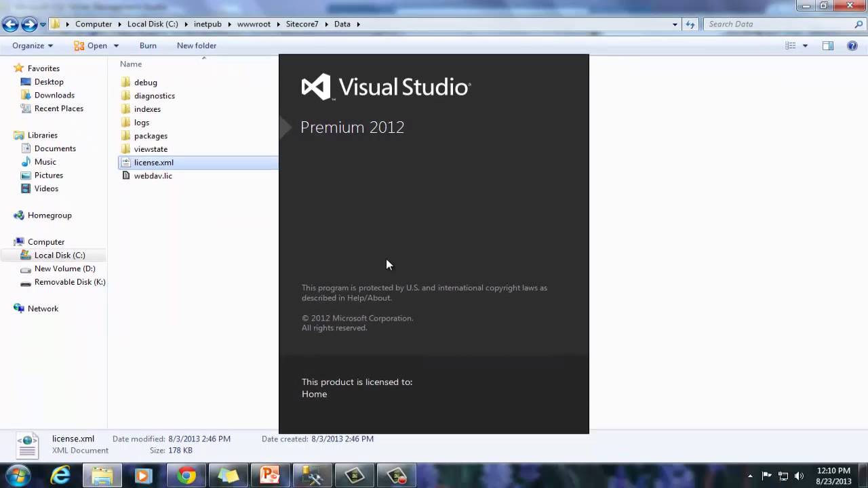Image resolution: width=868 pixels, height=488 pixels.
Task: Click the Open toolbar button
Action: [91, 45]
